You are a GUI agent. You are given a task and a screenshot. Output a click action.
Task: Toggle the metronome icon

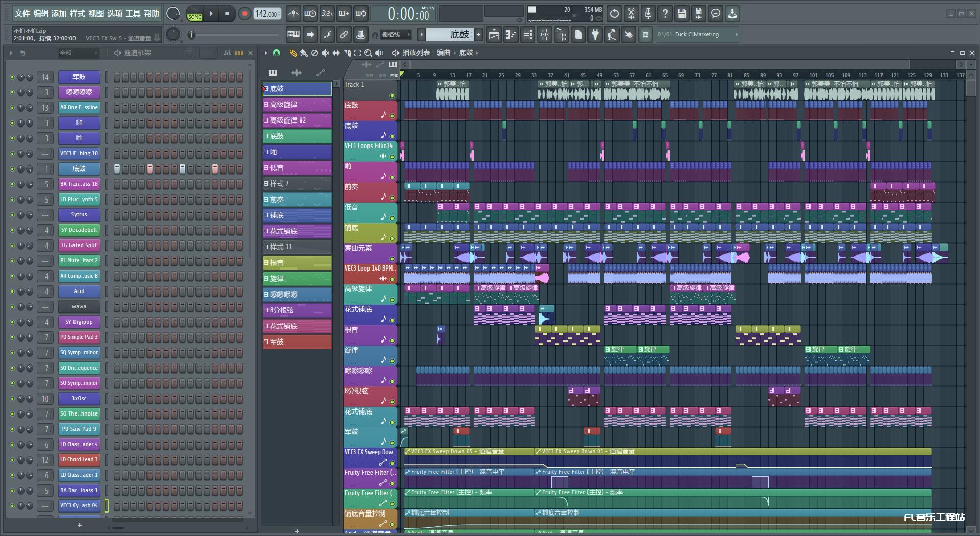(293, 14)
